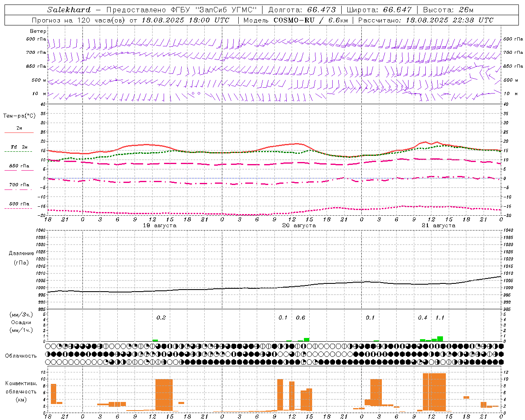Click the first orange convective bar at 18h
Viewport: 525px width, 420px height.
tap(53, 394)
